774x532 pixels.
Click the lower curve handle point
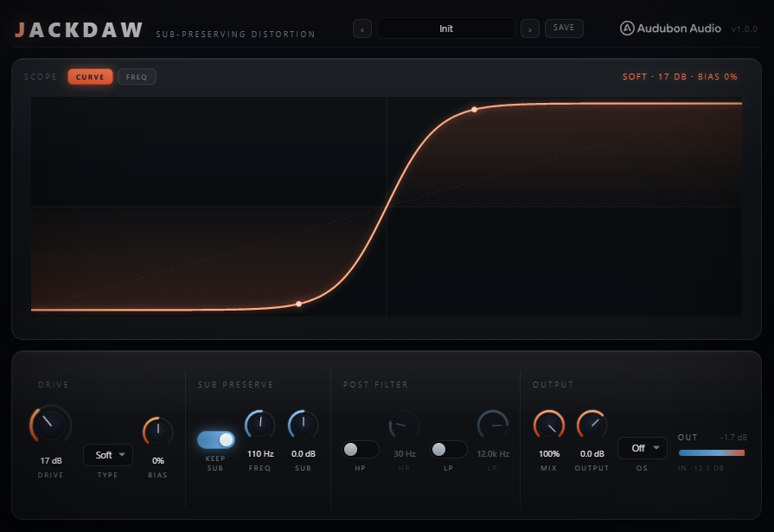[x=298, y=304]
